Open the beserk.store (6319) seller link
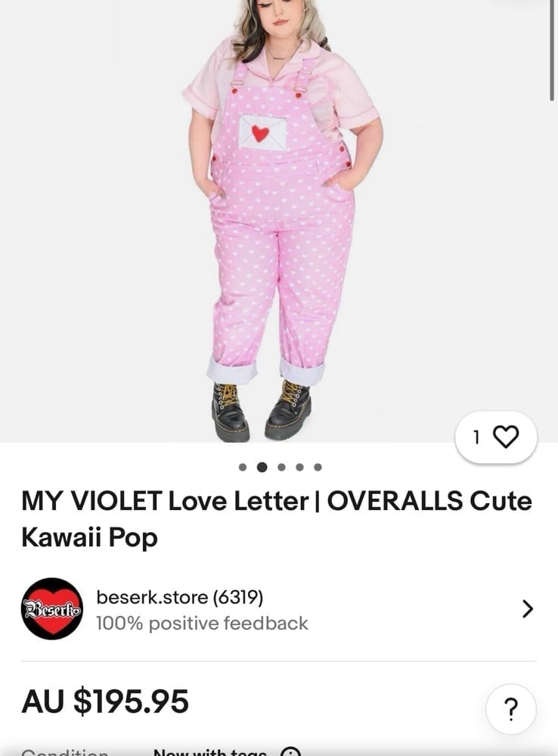The image size is (558, 756). (x=180, y=597)
